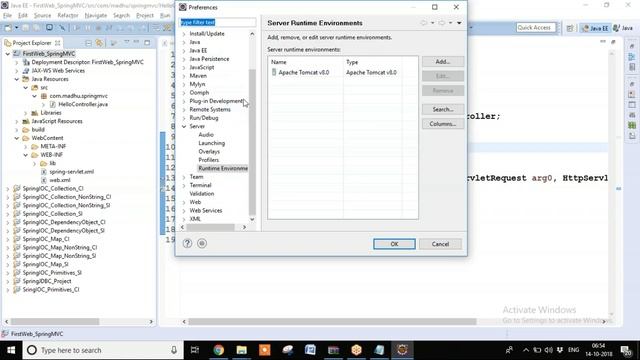
Task: Select the Runtime Environments entry
Action: [x=223, y=169]
